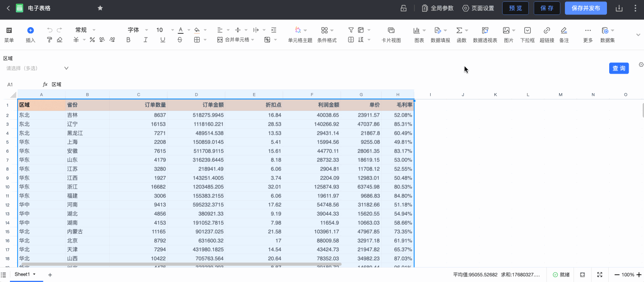Click the percent format icon
The image size is (644, 282).
[92, 40]
